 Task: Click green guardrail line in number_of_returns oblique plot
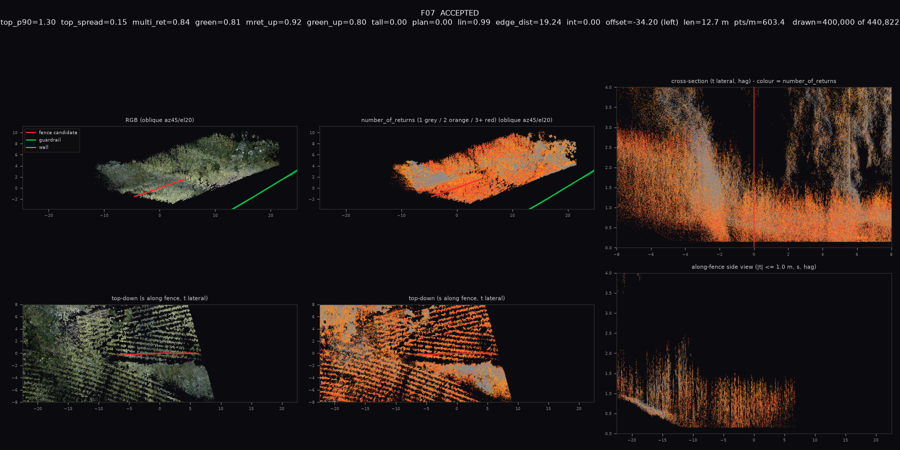[561, 189]
